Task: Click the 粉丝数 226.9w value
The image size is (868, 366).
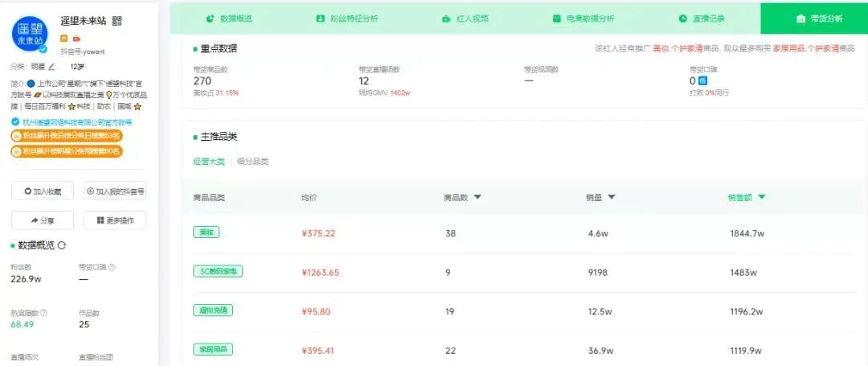Action: tap(26, 279)
